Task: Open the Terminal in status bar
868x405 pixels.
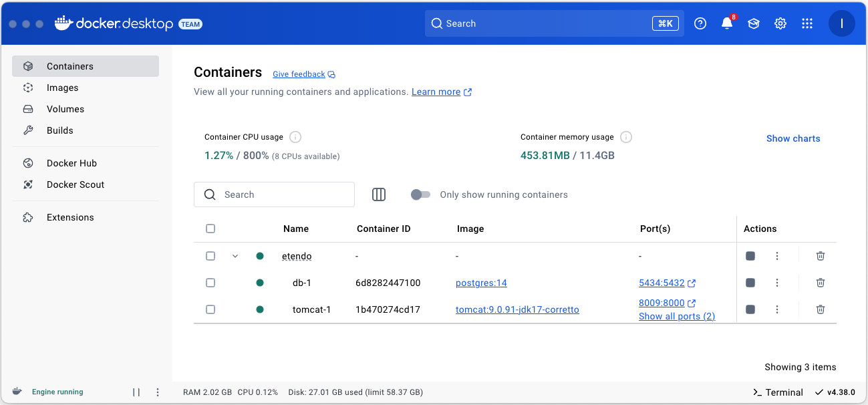Action: click(778, 392)
